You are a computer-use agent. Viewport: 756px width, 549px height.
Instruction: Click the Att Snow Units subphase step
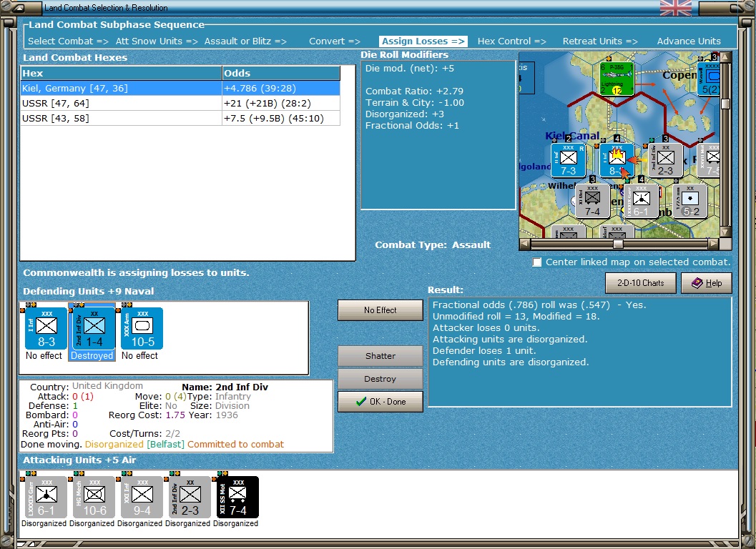click(157, 41)
